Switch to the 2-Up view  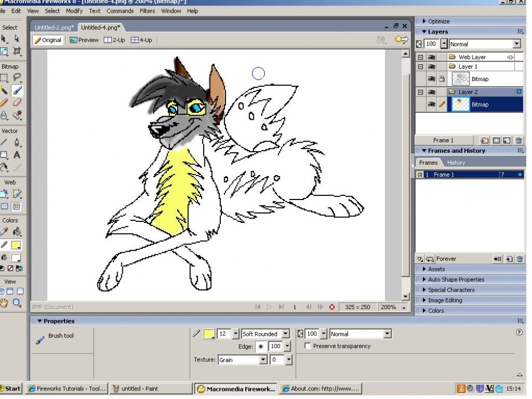114,40
